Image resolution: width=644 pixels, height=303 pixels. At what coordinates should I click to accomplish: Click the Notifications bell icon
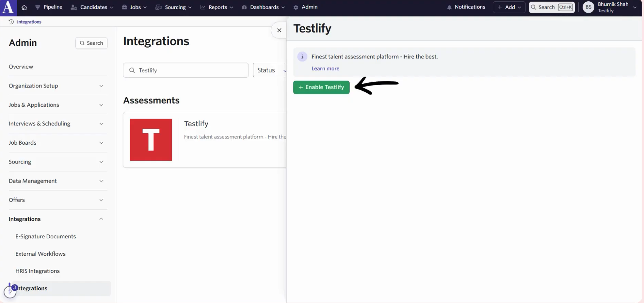449,7
